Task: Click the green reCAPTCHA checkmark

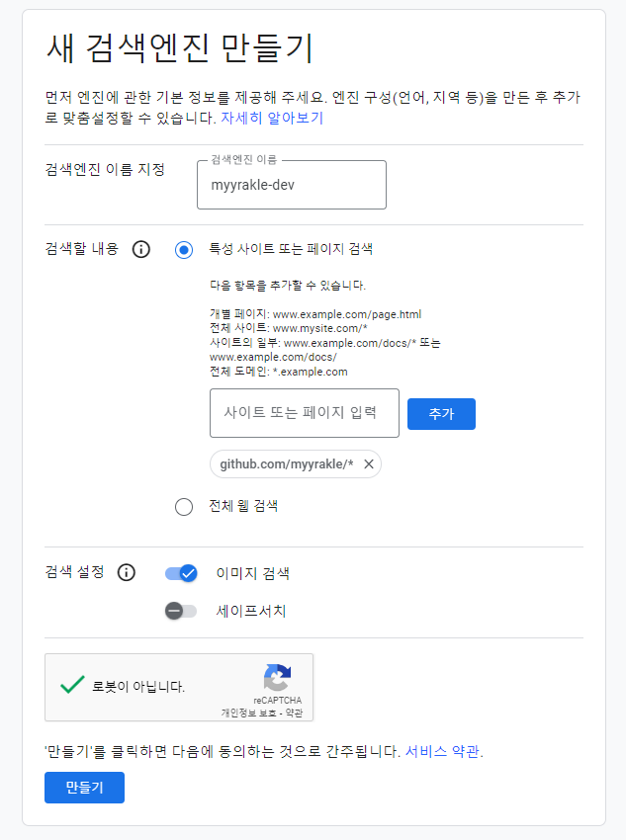Action: point(72,685)
